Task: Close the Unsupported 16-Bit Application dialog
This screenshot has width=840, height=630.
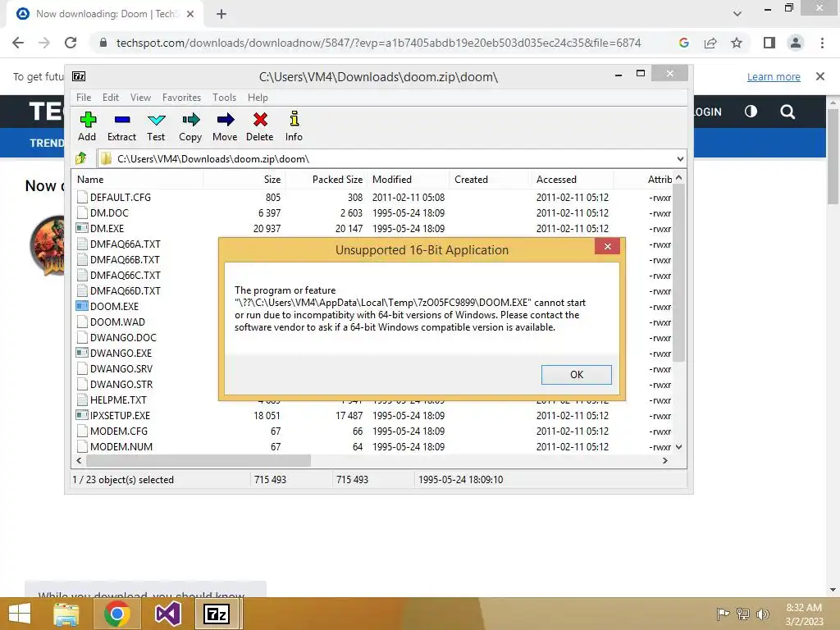Action: click(608, 246)
